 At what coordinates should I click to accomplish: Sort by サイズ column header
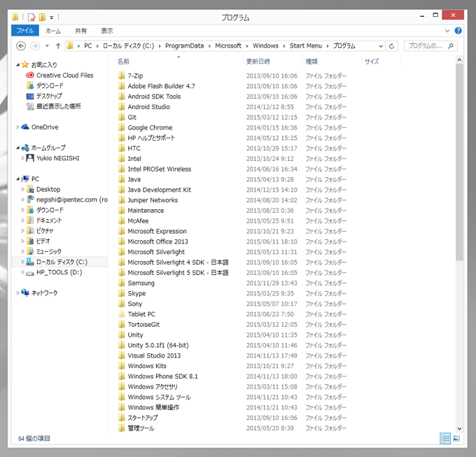[381, 62]
